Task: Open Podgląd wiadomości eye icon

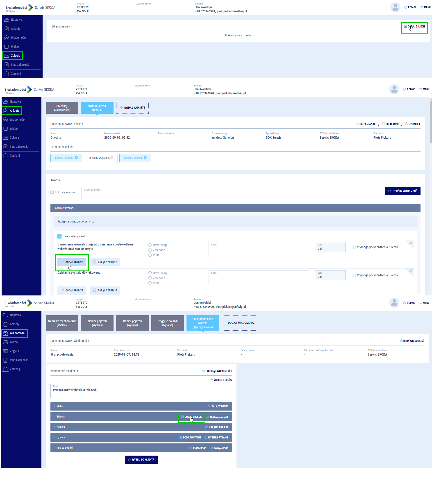Action: pos(203,371)
